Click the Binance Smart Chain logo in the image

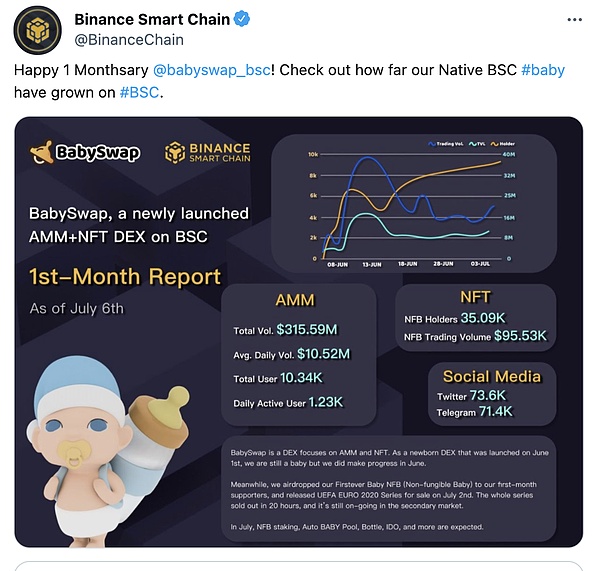pos(208,153)
